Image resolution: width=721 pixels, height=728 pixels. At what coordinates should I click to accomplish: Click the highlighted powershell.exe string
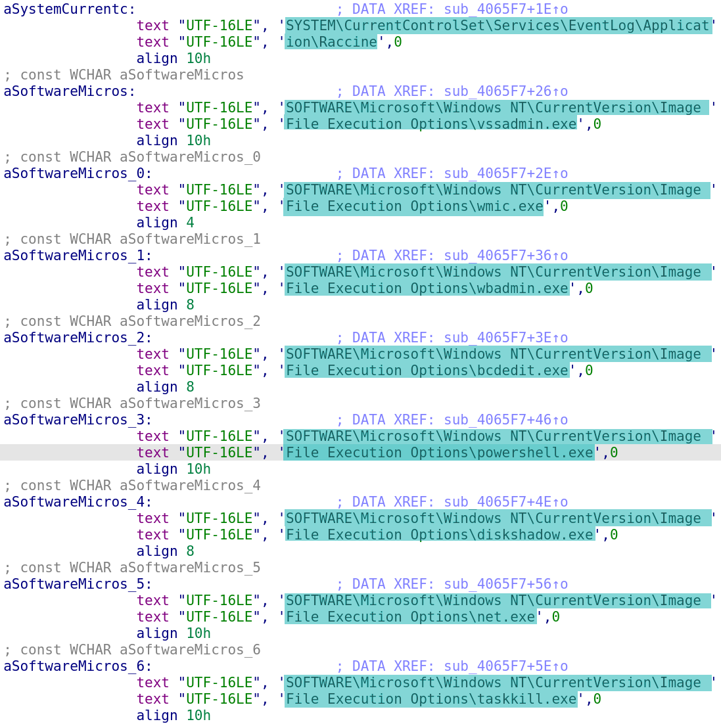point(439,453)
